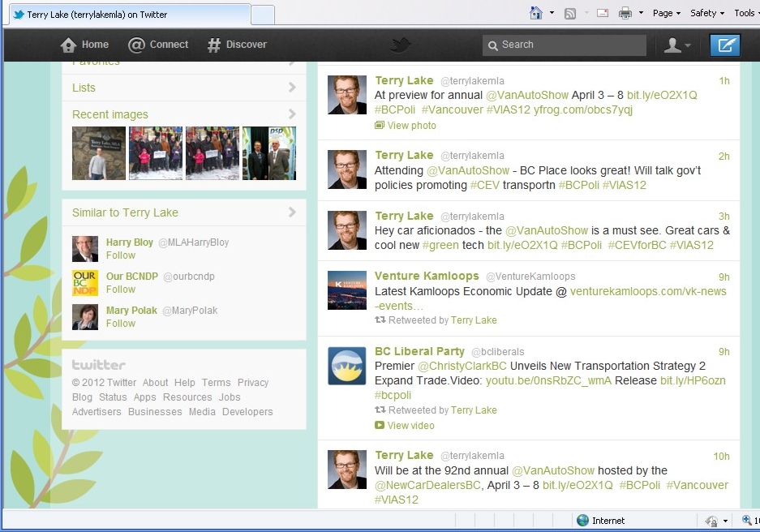The height and width of the screenshot is (532, 760).
Task: Click the browser Home icon in command bar
Action: (x=536, y=13)
